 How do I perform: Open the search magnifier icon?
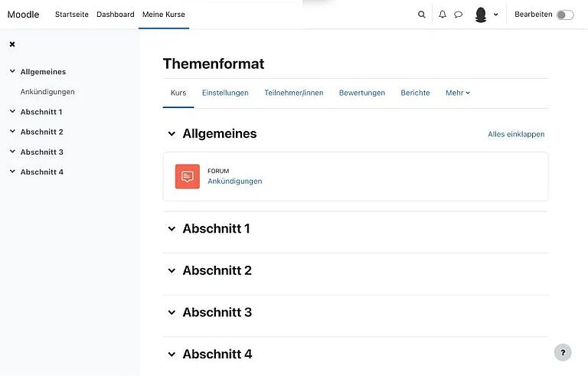421,15
